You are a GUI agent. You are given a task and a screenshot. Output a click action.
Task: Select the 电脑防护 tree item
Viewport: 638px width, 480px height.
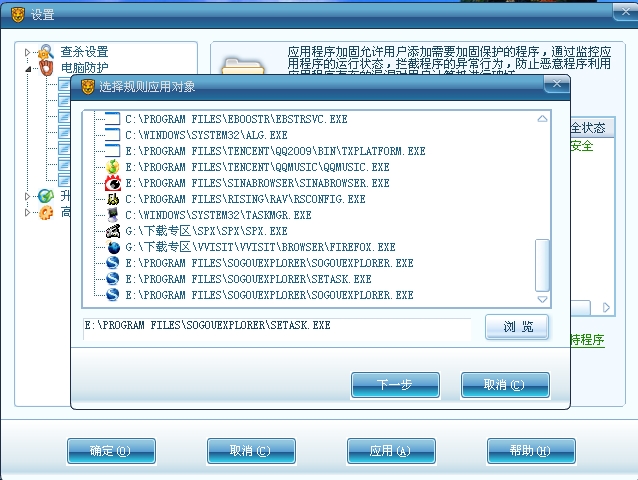pos(84,68)
